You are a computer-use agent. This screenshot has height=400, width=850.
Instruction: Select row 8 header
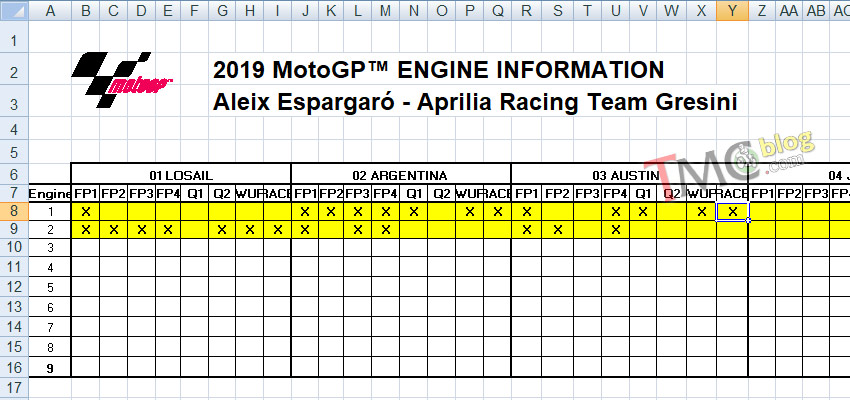[14, 211]
